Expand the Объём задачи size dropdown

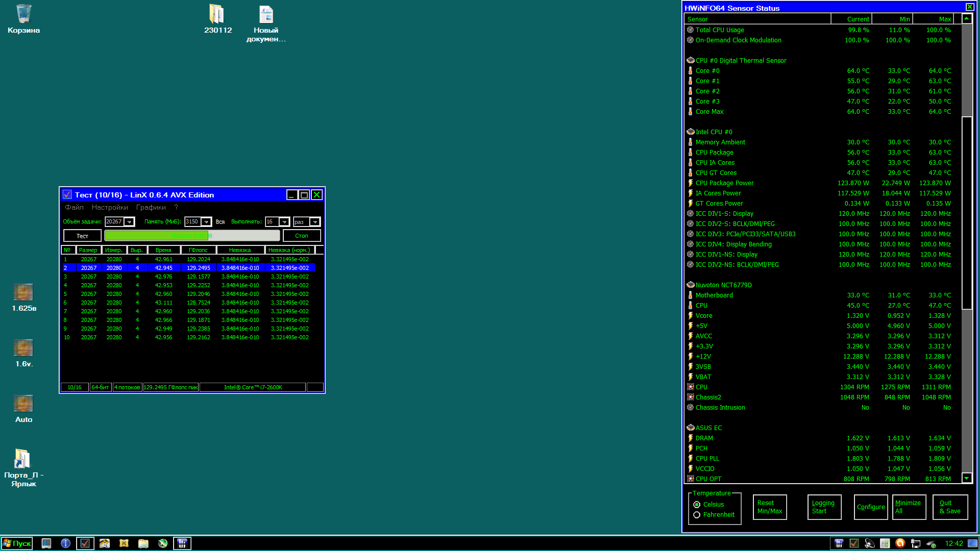point(130,222)
